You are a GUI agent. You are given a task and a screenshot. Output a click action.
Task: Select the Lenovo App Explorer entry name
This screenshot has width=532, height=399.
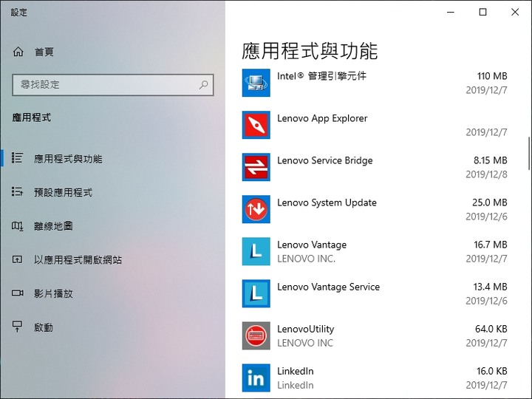[322, 118]
